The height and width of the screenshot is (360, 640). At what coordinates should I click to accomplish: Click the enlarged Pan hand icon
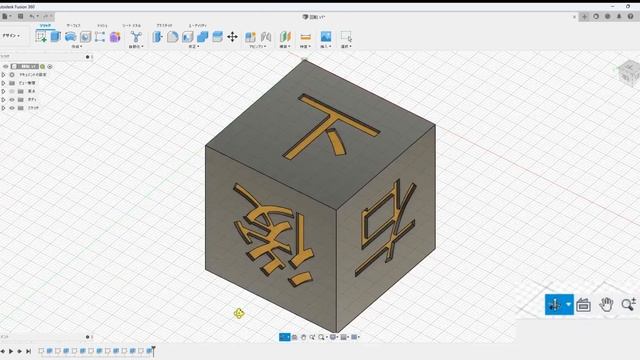point(606,304)
